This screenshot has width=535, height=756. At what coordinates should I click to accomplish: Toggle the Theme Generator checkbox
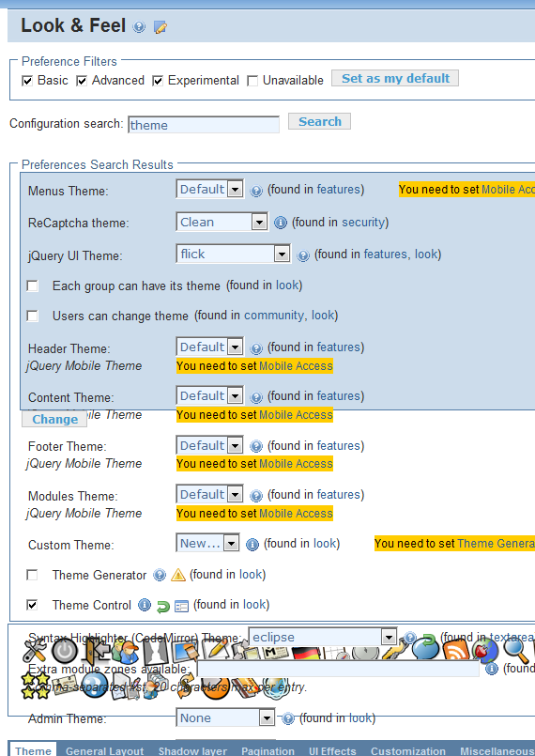[x=32, y=575]
